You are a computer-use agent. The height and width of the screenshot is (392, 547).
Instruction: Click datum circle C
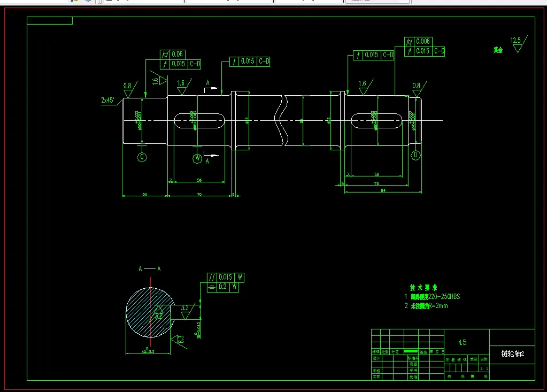(142, 157)
